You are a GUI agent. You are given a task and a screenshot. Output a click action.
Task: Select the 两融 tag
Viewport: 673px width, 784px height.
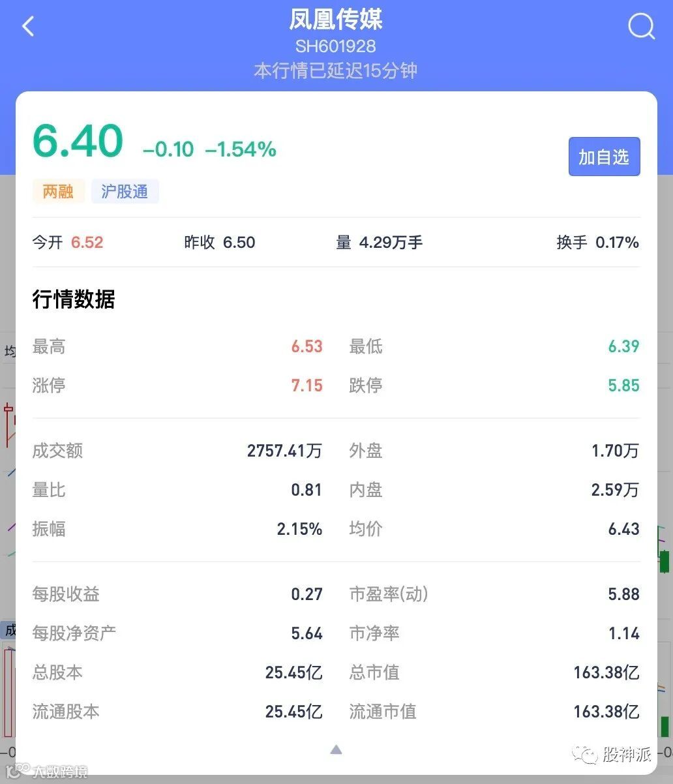click(x=59, y=192)
